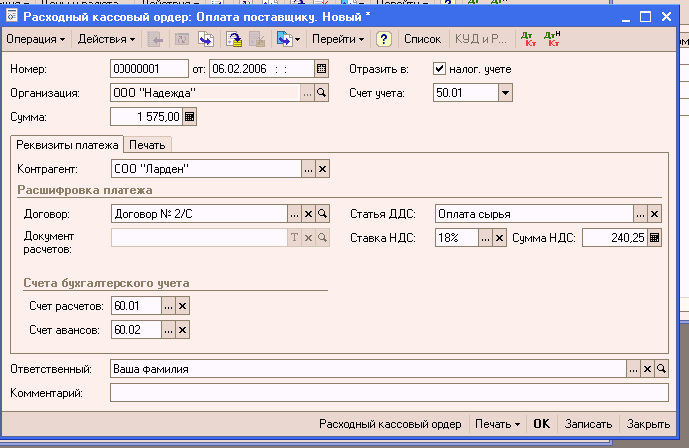
Task: Open calculator for Сумма НДС field
Action: (655, 238)
